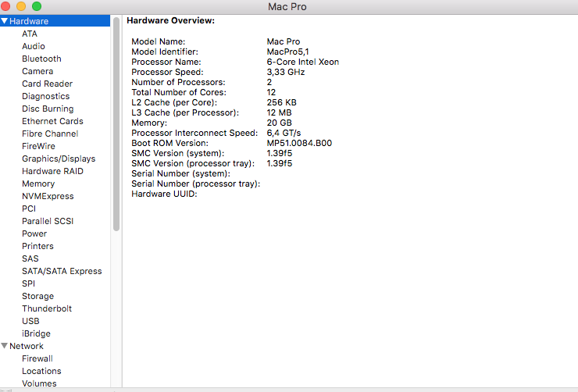Image resolution: width=578 pixels, height=392 pixels.
Task: Select the Boot ROM Version value
Action: pyautogui.click(x=299, y=143)
